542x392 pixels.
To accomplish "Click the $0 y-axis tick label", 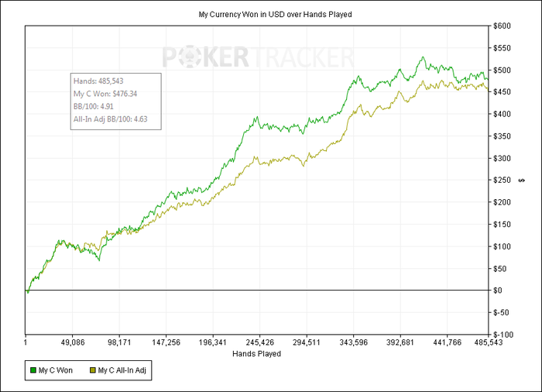I will pos(498,291).
